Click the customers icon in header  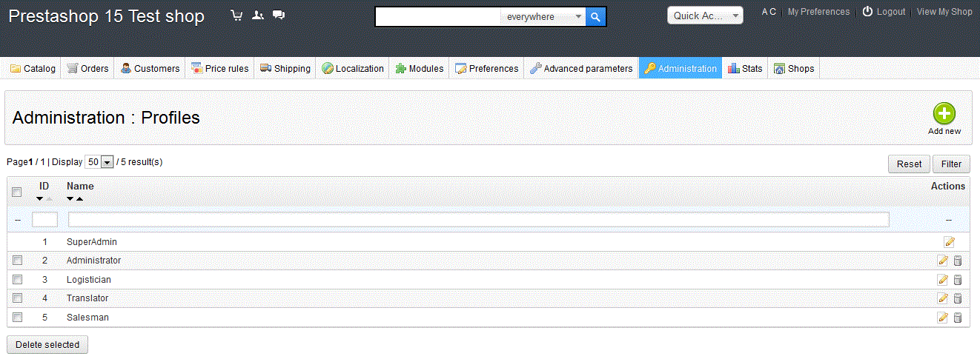click(x=258, y=16)
